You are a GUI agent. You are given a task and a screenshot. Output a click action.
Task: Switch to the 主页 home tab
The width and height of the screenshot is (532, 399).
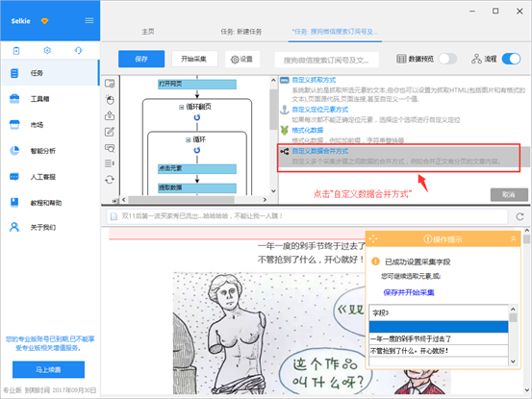[148, 32]
